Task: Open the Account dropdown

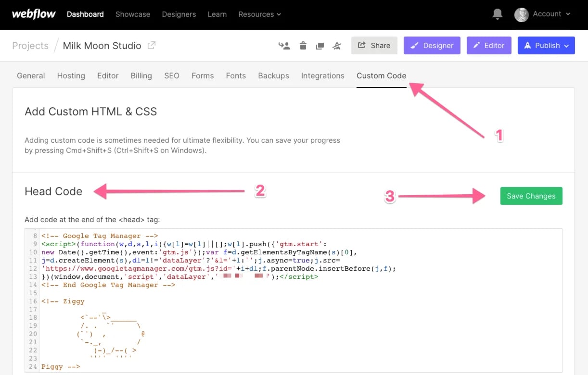Action: 546,14
